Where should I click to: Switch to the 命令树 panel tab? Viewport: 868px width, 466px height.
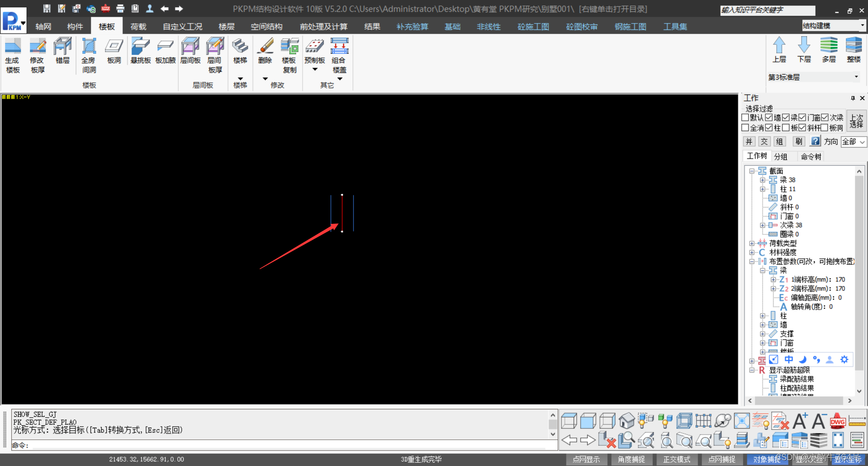811,157
